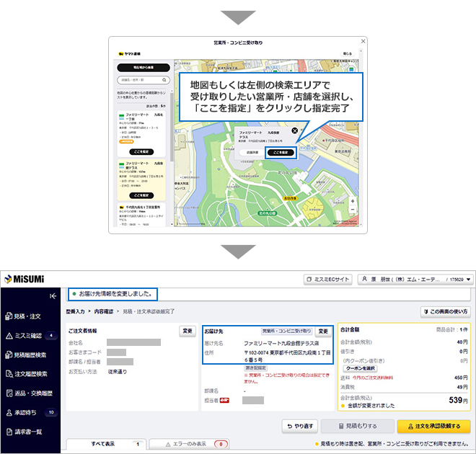Screen dimensions: 476x454
Task: Click the yellow 注文を承認依頼する button
Action: [433, 426]
